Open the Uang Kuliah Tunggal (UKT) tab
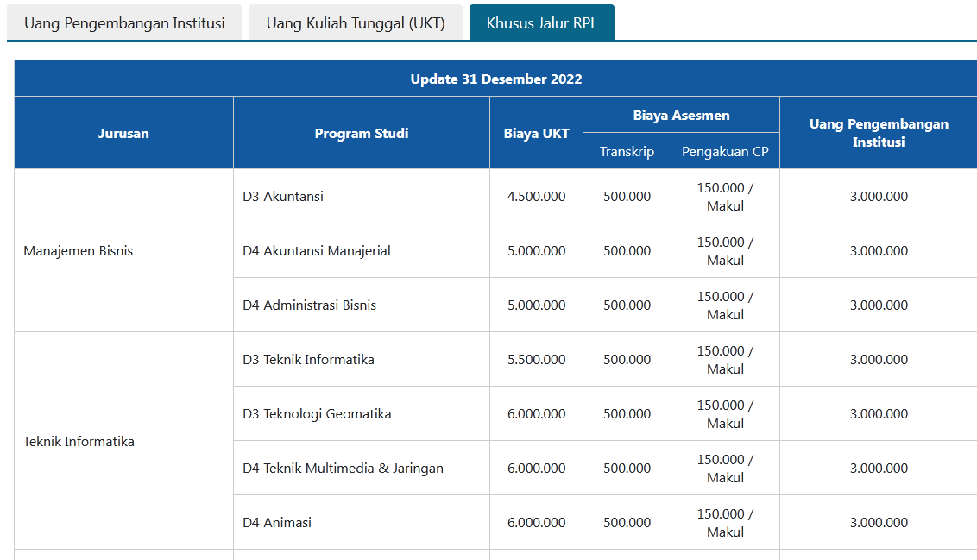The width and height of the screenshot is (977, 560). tap(356, 22)
